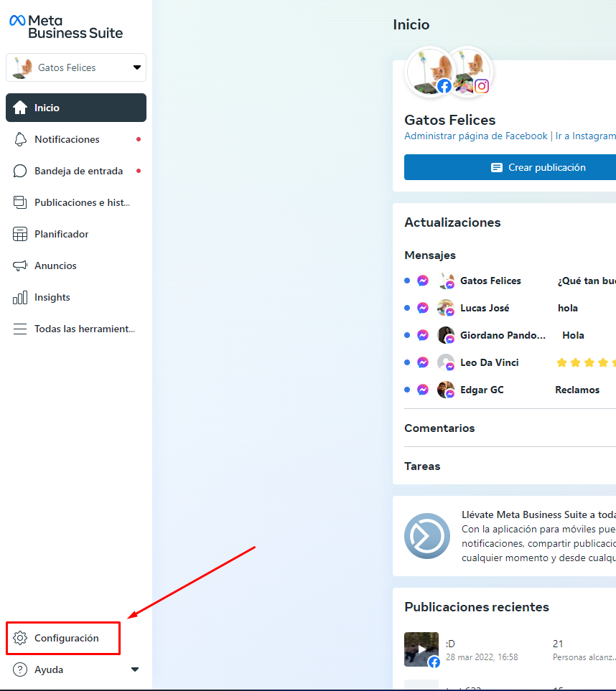
Task: Click Messenger icon in Leo Da Vinci row
Action: tap(422, 362)
